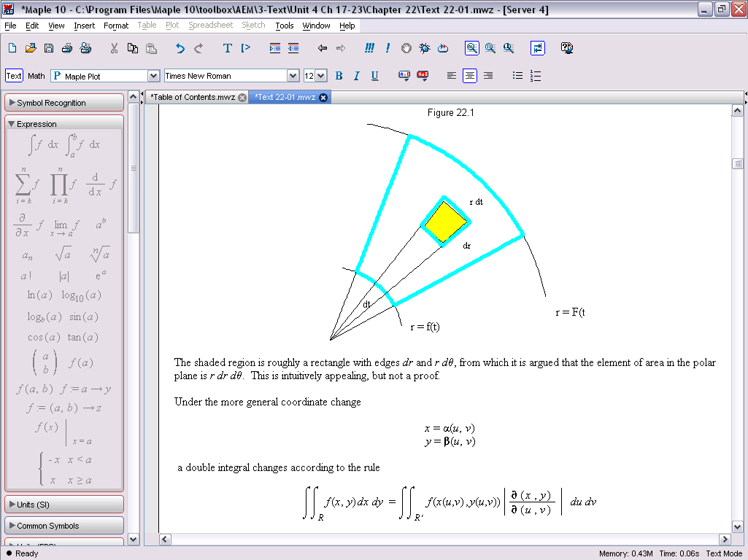Click the Save file icon
The width and height of the screenshot is (748, 560).
pyautogui.click(x=49, y=48)
